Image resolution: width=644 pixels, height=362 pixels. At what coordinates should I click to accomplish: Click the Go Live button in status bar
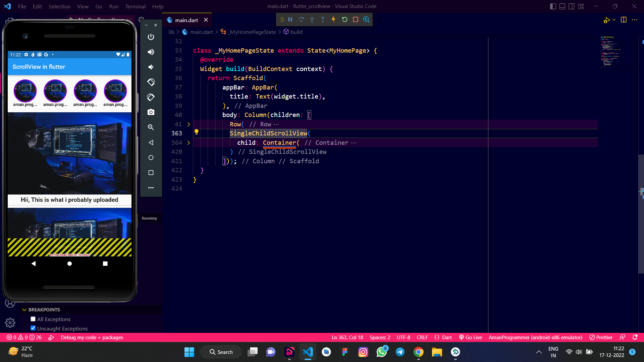(474, 337)
